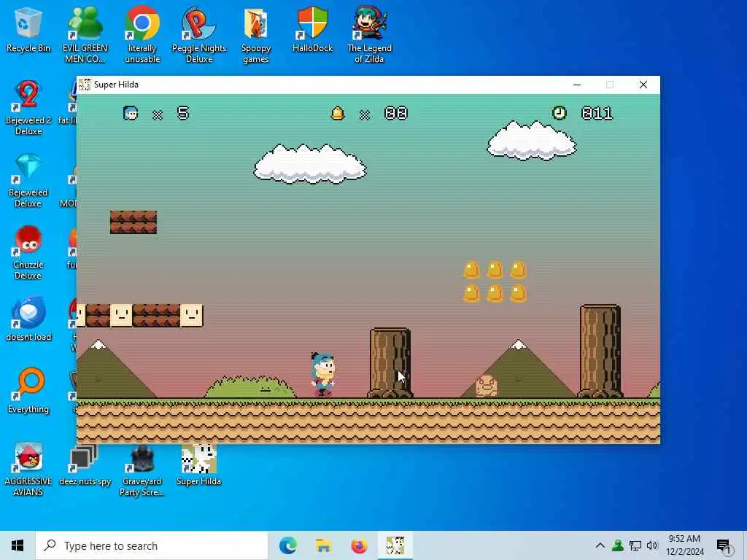Click the bell counter icon in the HUD

point(337,113)
